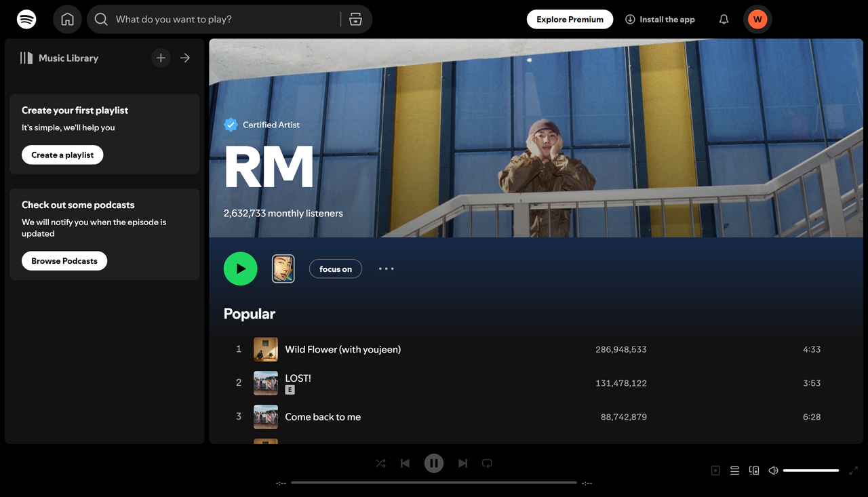Screen dimensions: 868x497
Task: Open the Now Playing view icon
Action: 715,471
